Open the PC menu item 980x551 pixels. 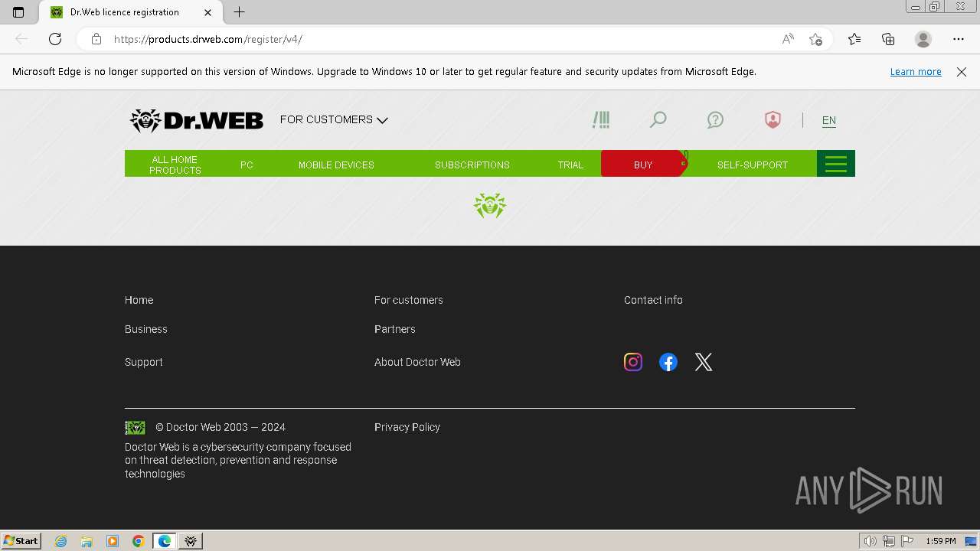point(247,165)
